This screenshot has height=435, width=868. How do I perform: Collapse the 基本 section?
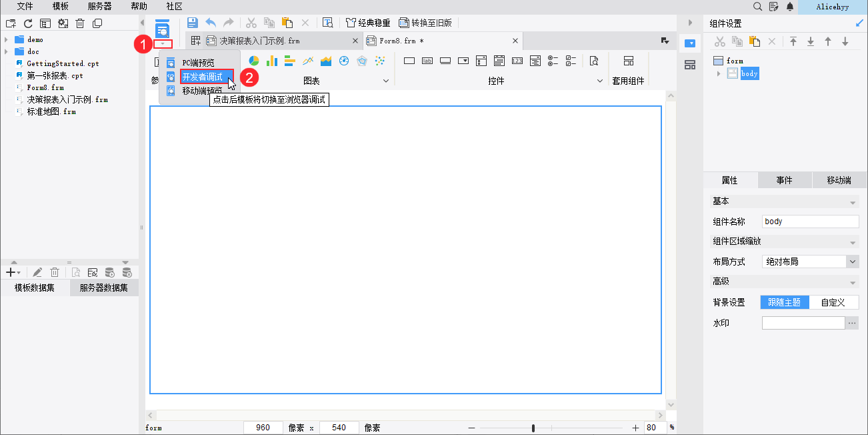coord(853,201)
